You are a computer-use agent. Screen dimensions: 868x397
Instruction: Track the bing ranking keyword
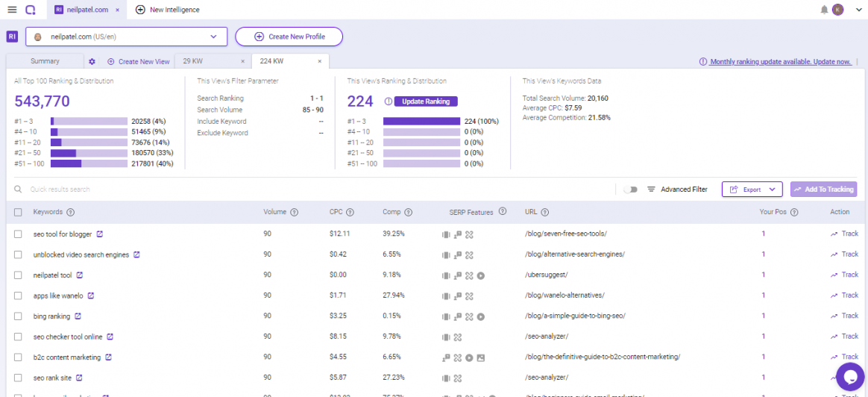pyautogui.click(x=844, y=316)
